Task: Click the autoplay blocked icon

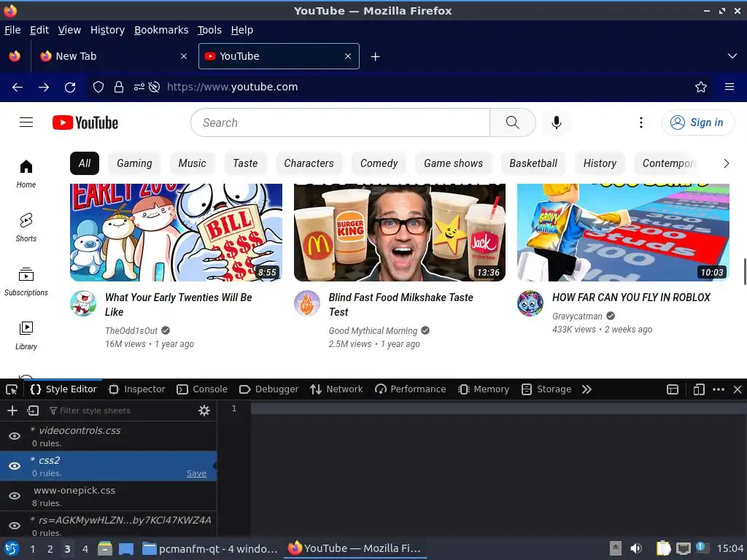Action: click(154, 87)
